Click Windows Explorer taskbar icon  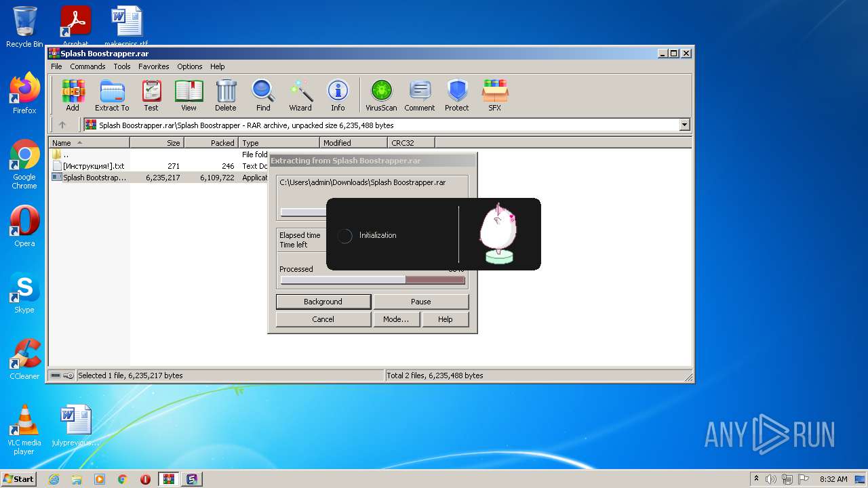tap(77, 479)
